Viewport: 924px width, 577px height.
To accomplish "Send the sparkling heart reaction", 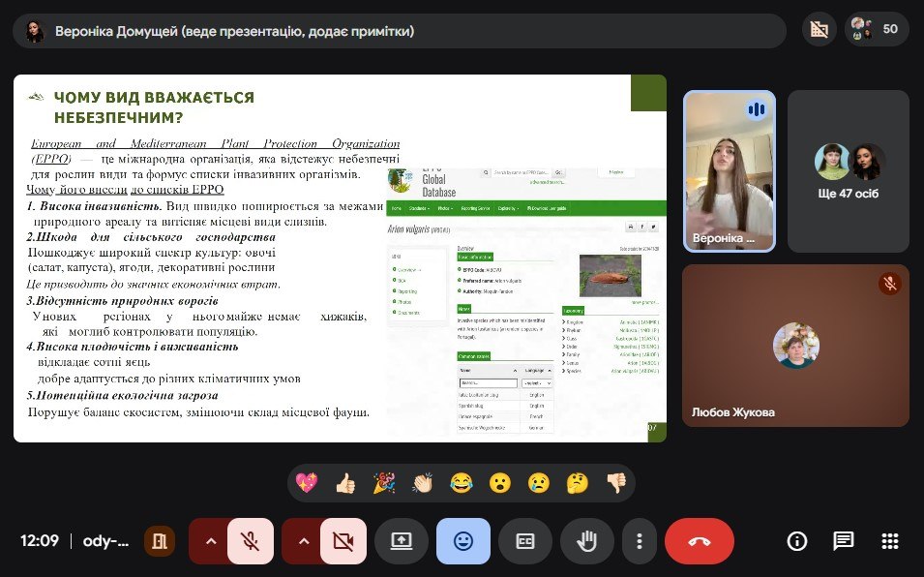I will (x=307, y=483).
